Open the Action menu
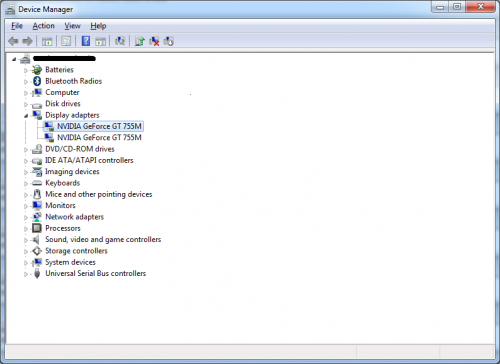The width and height of the screenshot is (500, 364). pos(43,26)
